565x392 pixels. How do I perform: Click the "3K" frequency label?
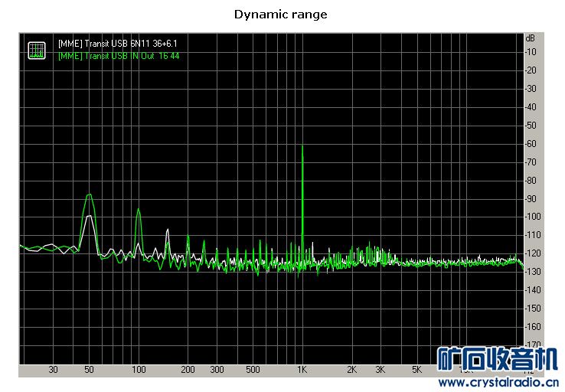(x=380, y=370)
